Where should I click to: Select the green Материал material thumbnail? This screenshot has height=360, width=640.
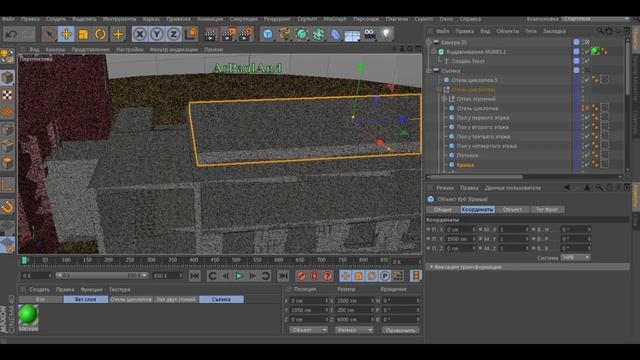[x=28, y=316]
